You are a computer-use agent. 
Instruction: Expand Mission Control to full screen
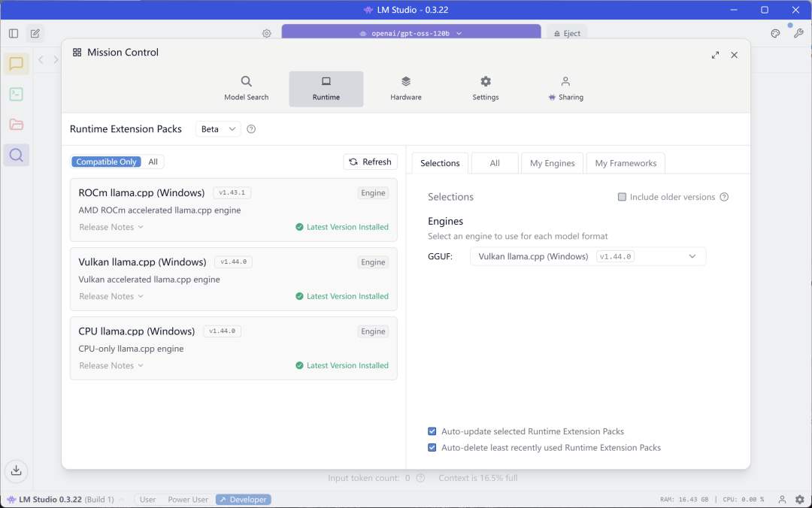tap(715, 55)
